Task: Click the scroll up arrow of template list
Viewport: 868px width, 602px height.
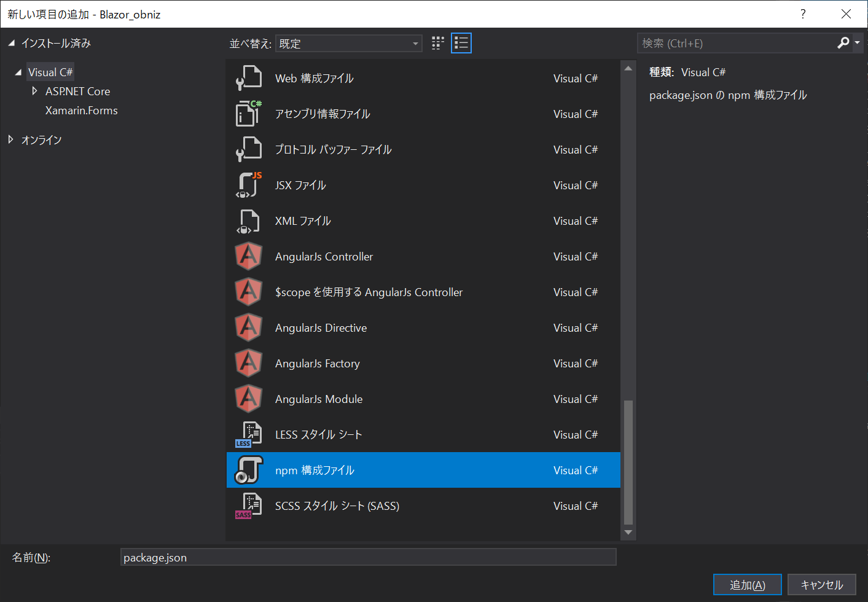Action: pos(628,68)
